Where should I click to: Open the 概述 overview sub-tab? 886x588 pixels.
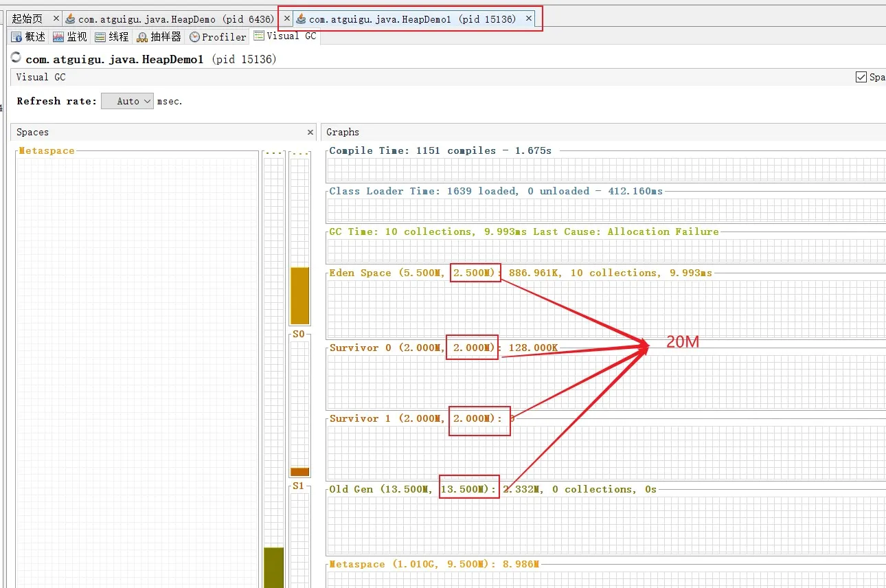pyautogui.click(x=28, y=37)
